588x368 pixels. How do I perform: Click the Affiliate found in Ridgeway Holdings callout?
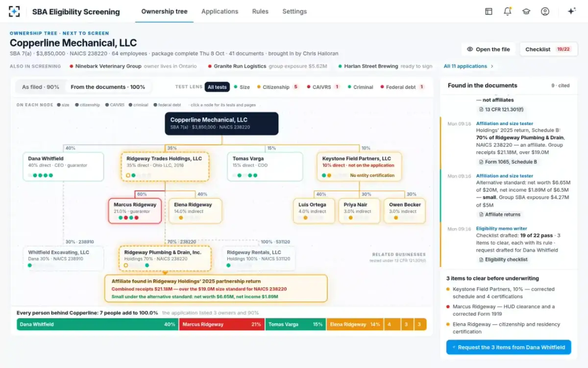tap(216, 289)
